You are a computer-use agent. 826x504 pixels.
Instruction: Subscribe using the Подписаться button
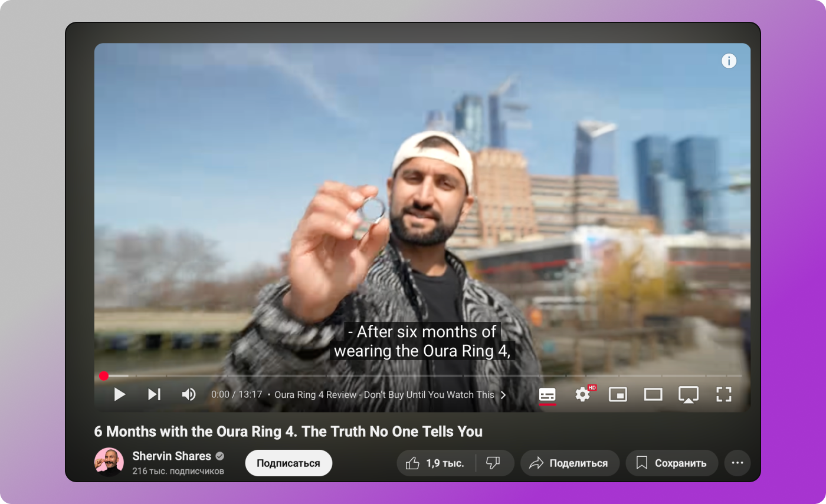[289, 463]
